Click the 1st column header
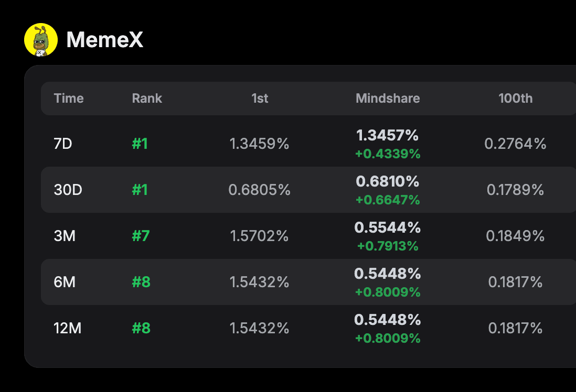The image size is (576, 392). 260,99
